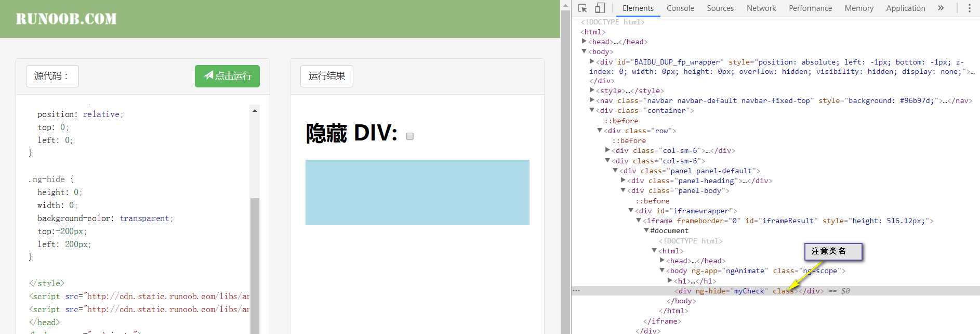Image resolution: width=980 pixels, height=334 pixels.
Task: Select the div ng-hide="myCheck" line
Action: [x=776, y=291]
